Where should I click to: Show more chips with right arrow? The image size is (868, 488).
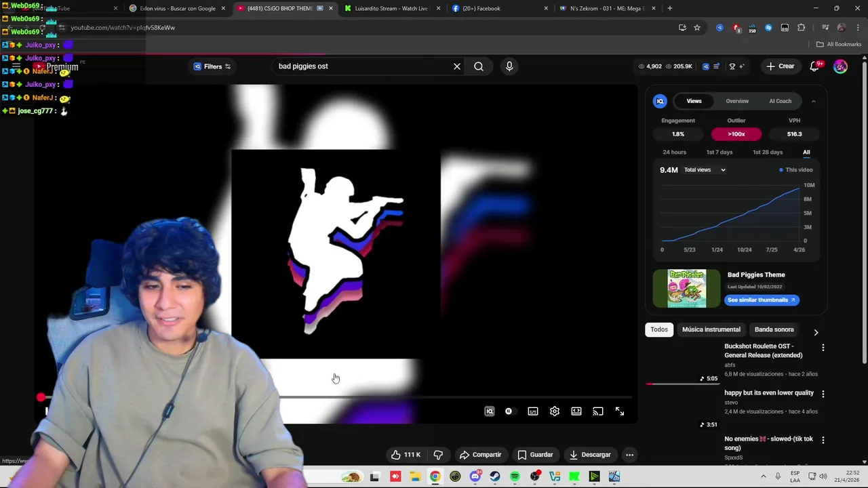816,332
